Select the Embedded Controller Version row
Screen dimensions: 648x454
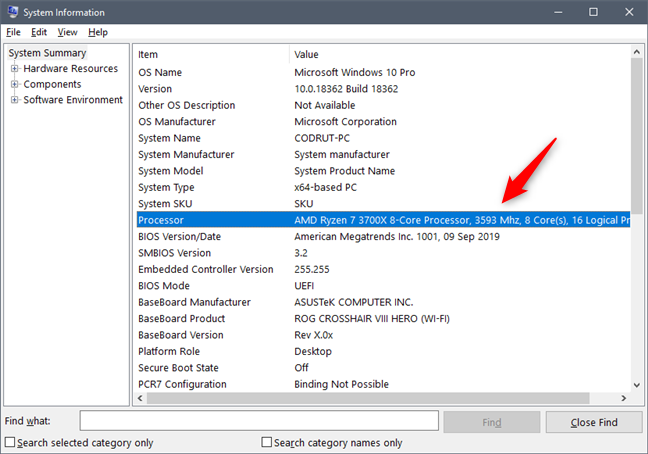(383, 269)
